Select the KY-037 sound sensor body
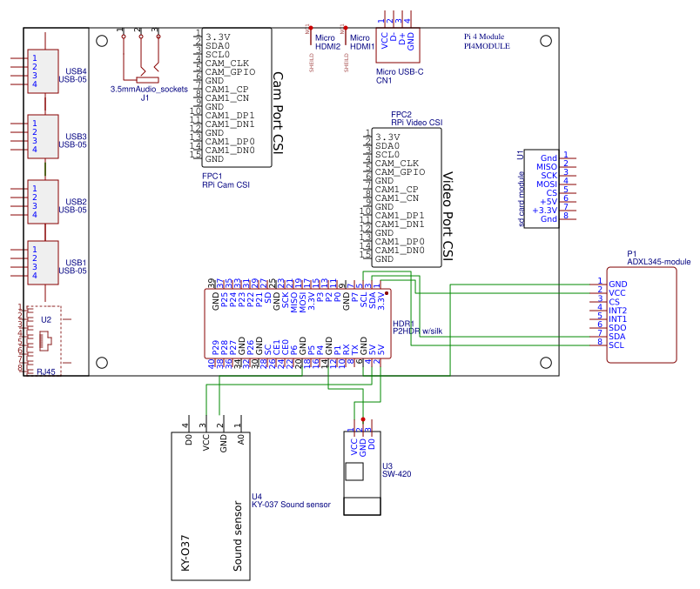 [x=211, y=506]
